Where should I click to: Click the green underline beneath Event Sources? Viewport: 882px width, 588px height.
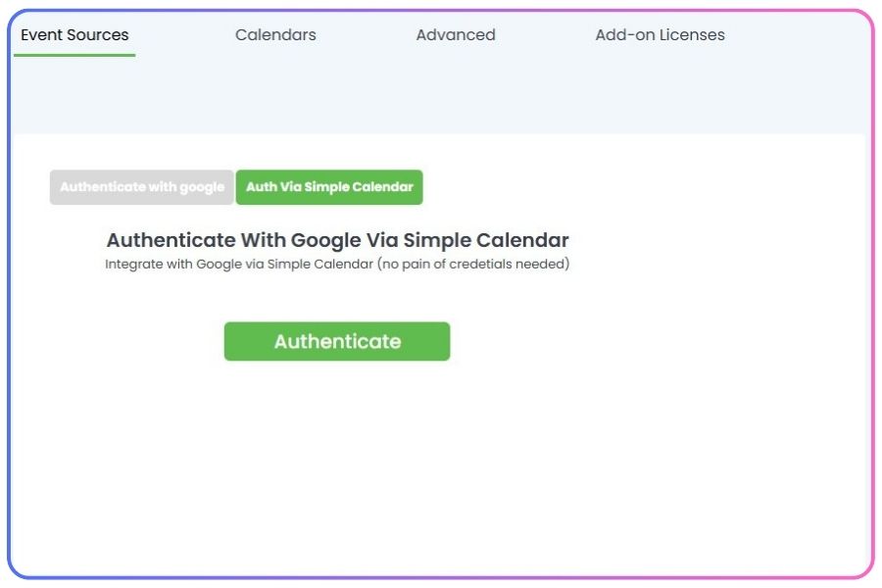pyautogui.click(x=74, y=55)
